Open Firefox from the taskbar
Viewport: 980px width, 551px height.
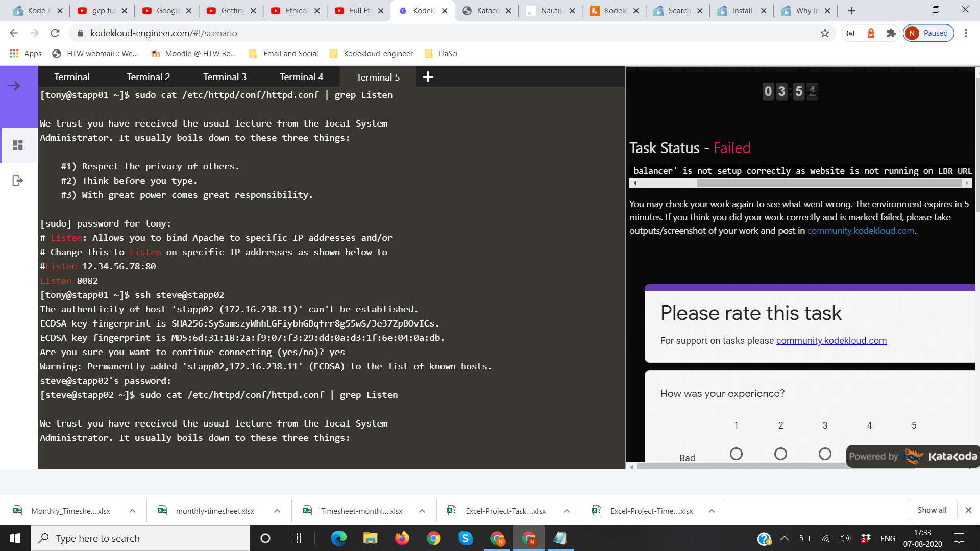402,538
